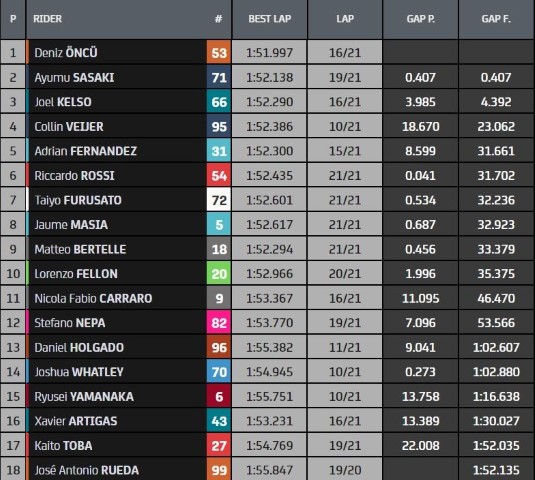Open rider Deniz ÖNCÜ

[66, 53]
